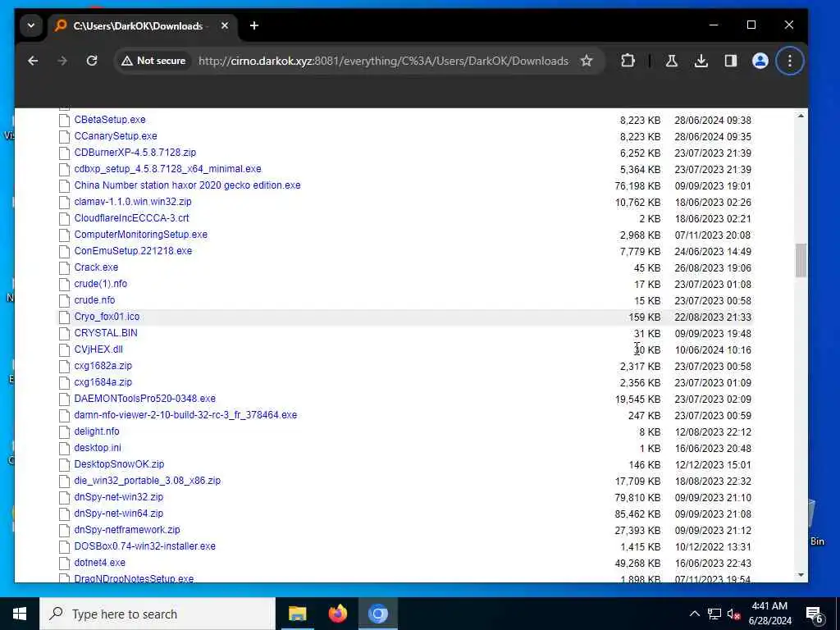Click the 85,462 KB size value

pyautogui.click(x=637, y=514)
